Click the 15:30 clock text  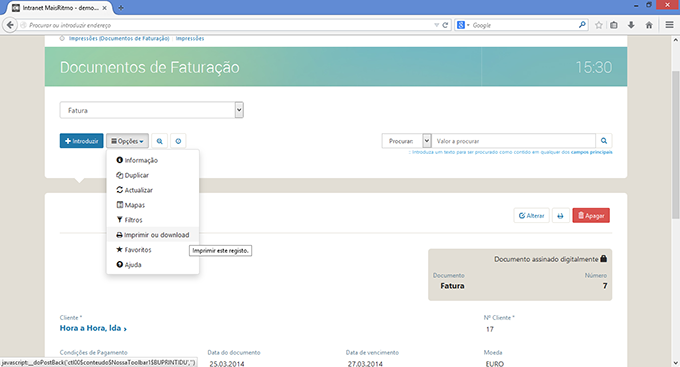coord(594,67)
